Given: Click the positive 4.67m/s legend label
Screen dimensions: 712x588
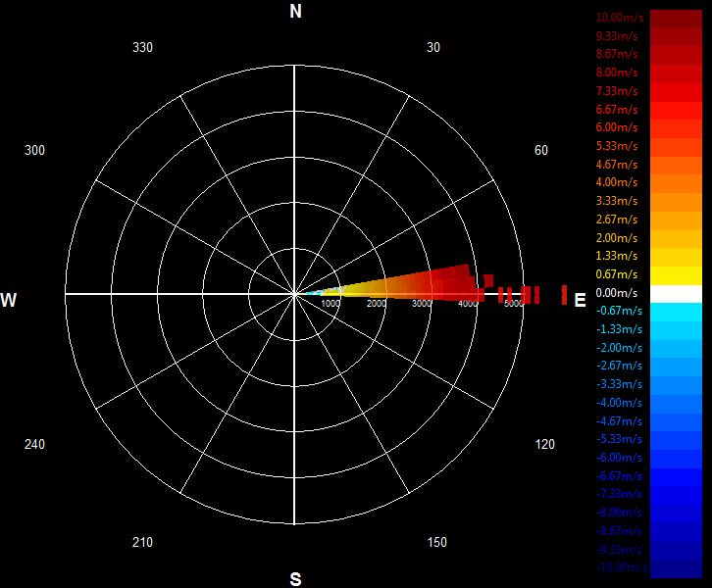Looking at the screenshot, I should [617, 165].
